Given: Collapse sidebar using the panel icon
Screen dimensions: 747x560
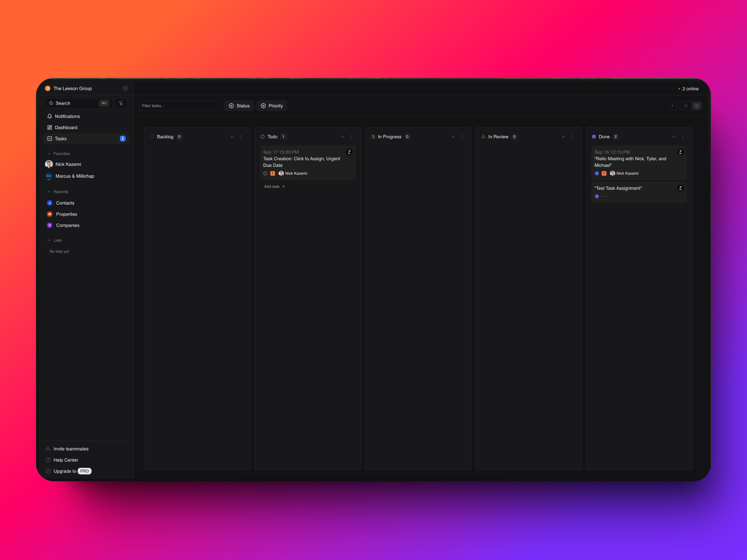Looking at the screenshot, I should [x=125, y=89].
